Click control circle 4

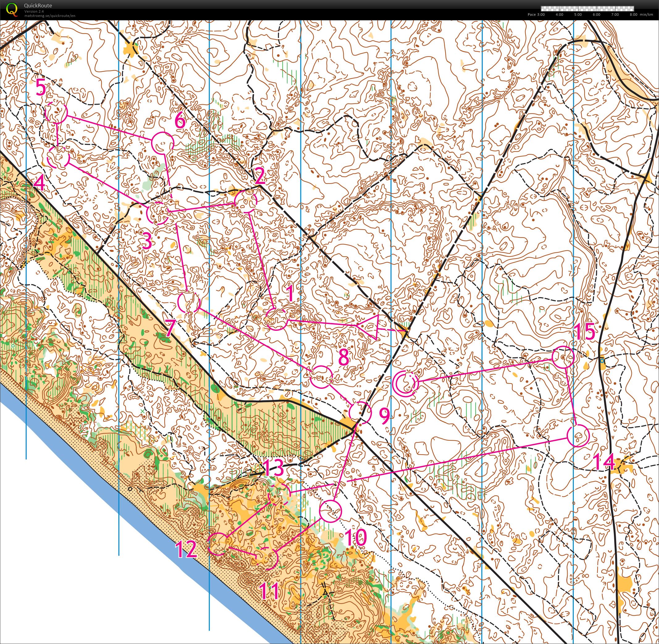click(58, 158)
